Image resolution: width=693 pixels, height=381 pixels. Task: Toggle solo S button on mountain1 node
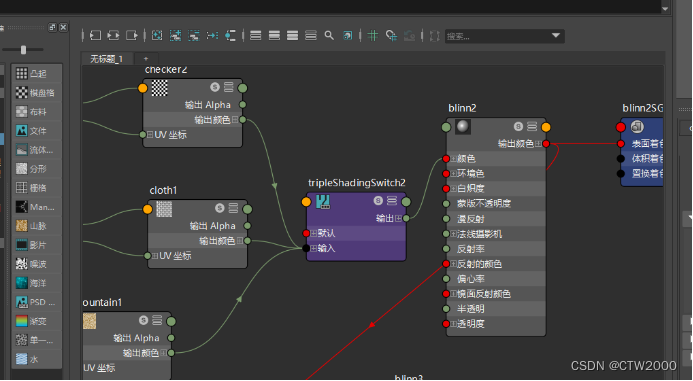[x=143, y=320]
